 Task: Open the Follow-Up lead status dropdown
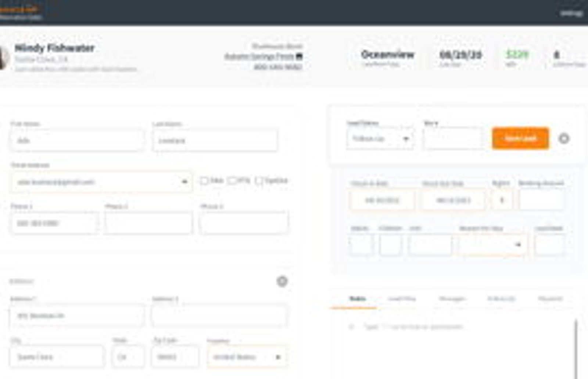(380, 139)
